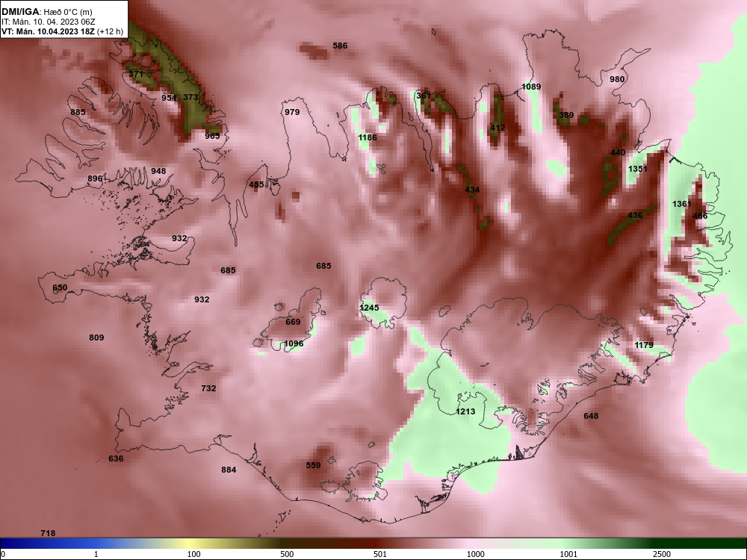This screenshot has width=747, height=560.
Task: Select the 1186 height label
Action: (368, 137)
